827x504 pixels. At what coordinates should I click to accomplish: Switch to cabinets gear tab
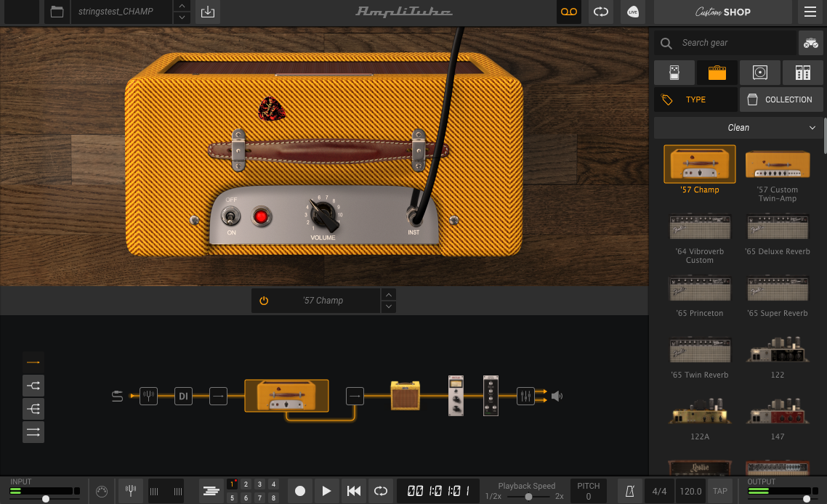pyautogui.click(x=760, y=72)
